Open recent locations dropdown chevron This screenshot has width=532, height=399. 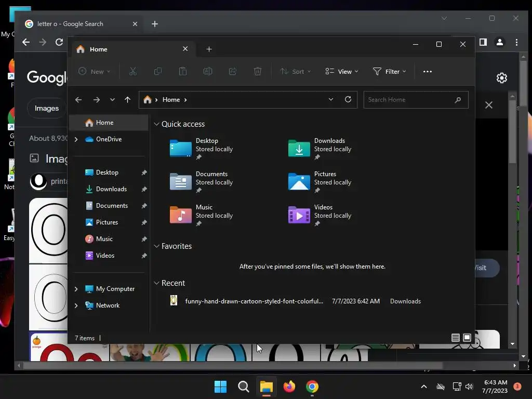[112, 100]
